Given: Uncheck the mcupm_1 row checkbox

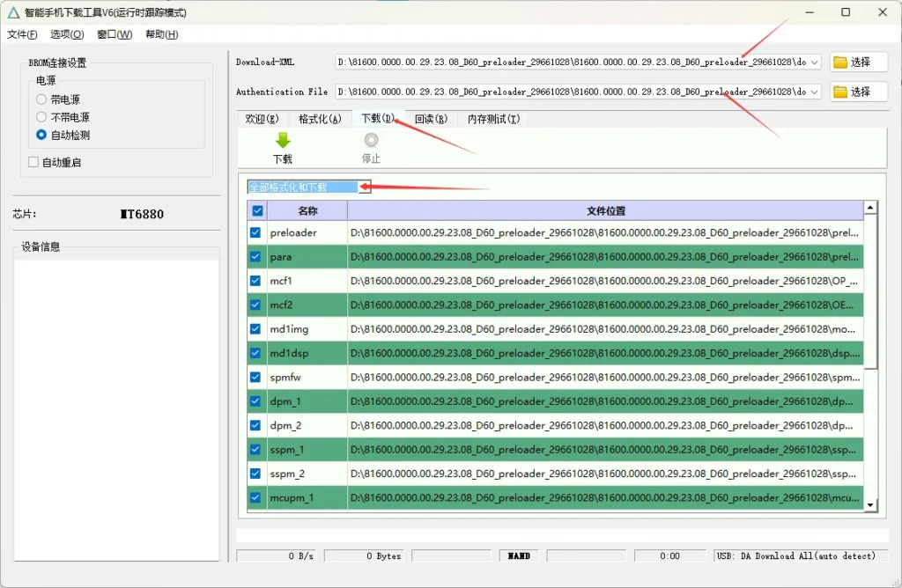Looking at the screenshot, I should [255, 498].
